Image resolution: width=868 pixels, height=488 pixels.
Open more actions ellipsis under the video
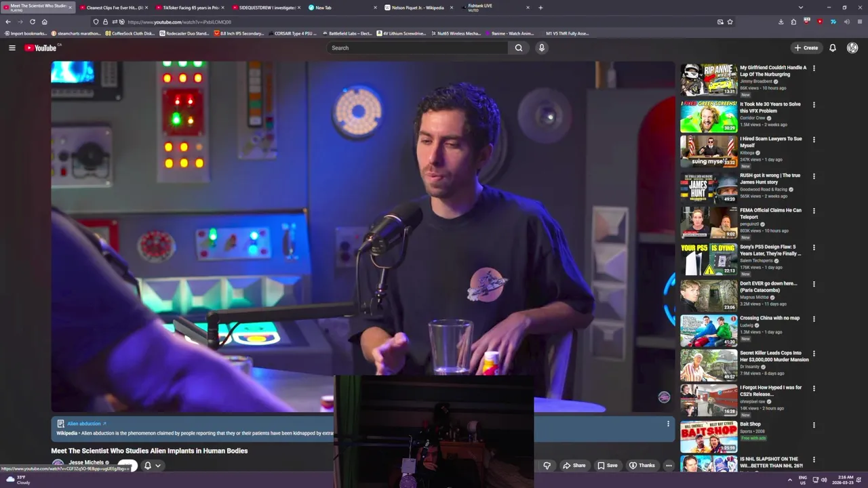coord(669,466)
